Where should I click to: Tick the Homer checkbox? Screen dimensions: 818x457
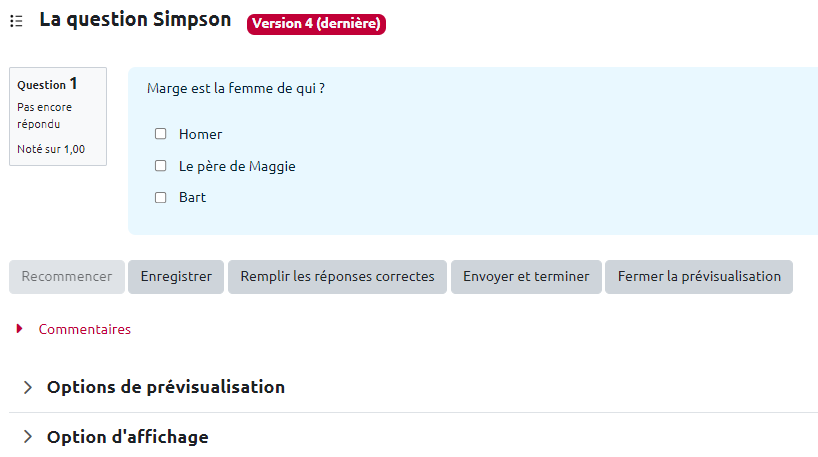click(x=160, y=134)
